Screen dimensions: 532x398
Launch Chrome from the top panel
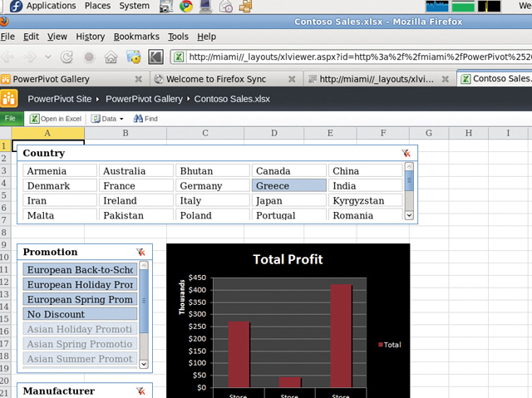(186, 6)
